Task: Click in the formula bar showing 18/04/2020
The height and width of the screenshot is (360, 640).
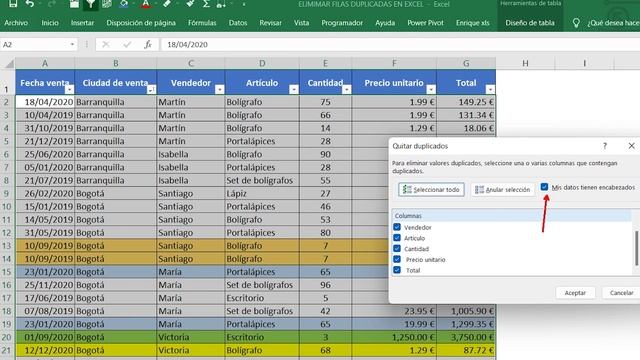Action: click(400, 44)
